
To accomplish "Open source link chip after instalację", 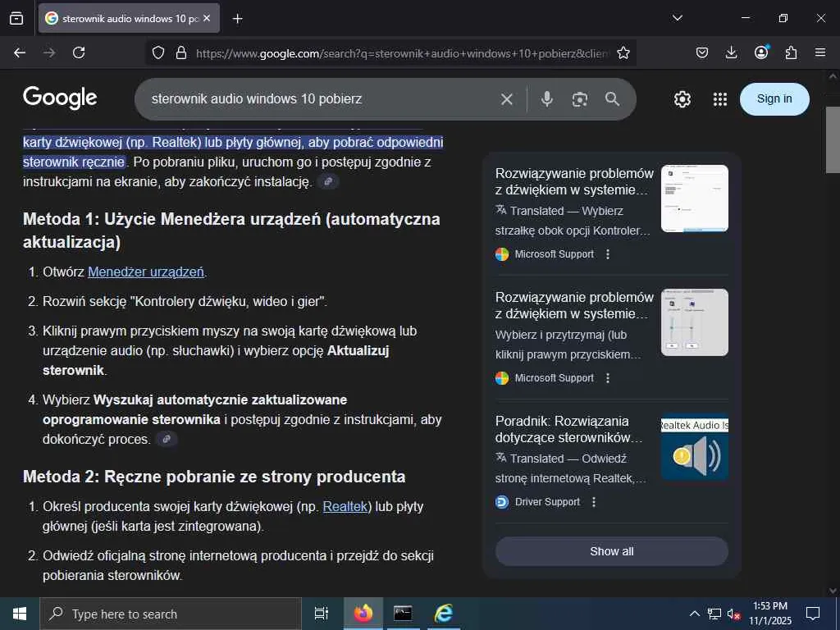I will 328,181.
